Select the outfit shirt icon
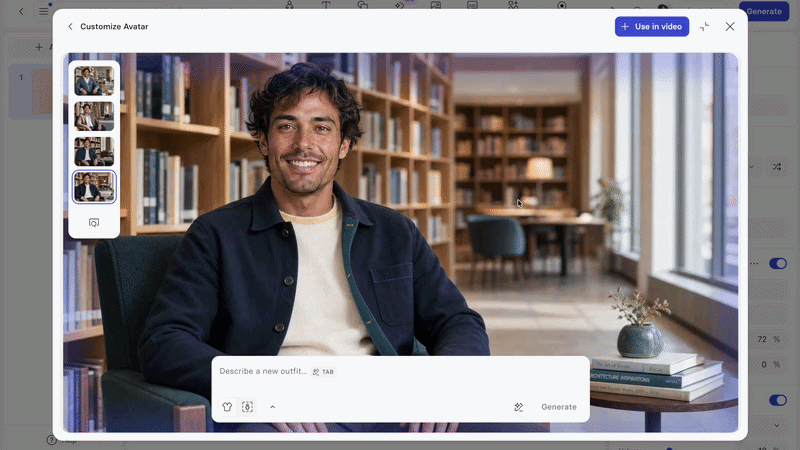The height and width of the screenshot is (450, 800). (x=227, y=407)
